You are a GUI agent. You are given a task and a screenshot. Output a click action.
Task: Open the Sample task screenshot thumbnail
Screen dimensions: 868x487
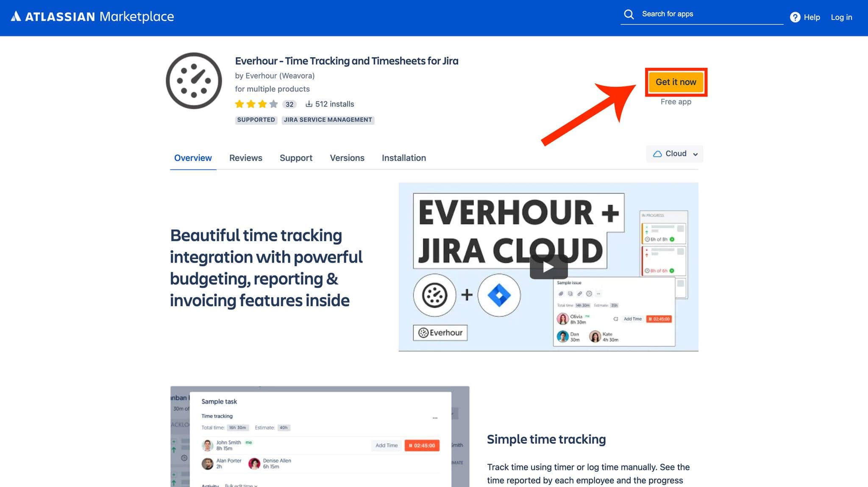click(x=320, y=437)
